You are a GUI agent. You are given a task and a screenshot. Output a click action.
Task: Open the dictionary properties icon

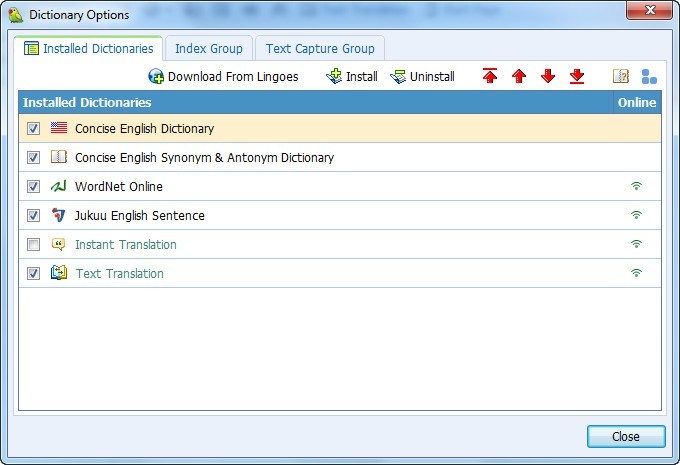(621, 76)
